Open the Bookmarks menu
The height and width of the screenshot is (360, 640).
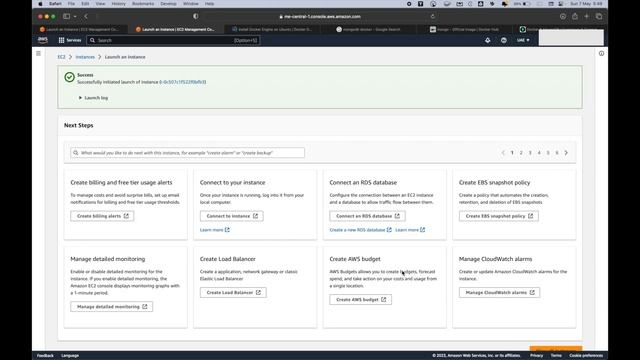143,4
